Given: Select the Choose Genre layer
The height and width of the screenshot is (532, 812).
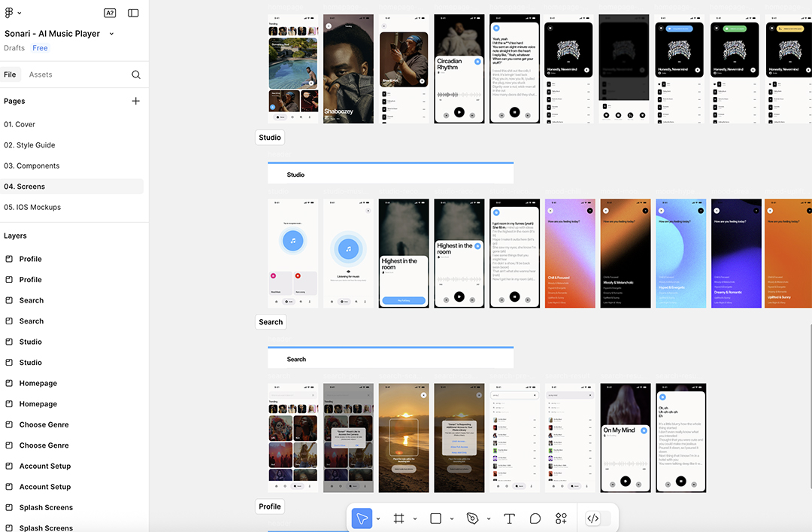Looking at the screenshot, I should point(44,424).
